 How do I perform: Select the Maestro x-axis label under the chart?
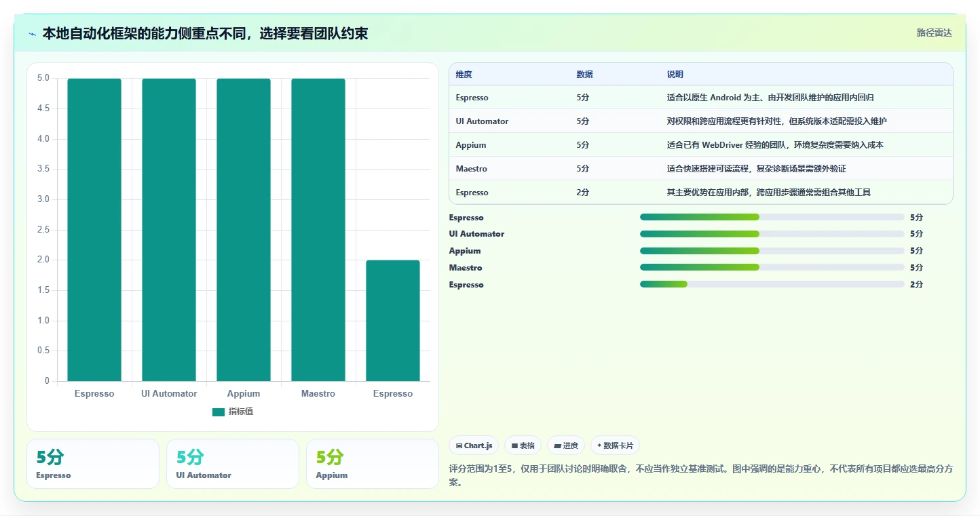point(318,393)
